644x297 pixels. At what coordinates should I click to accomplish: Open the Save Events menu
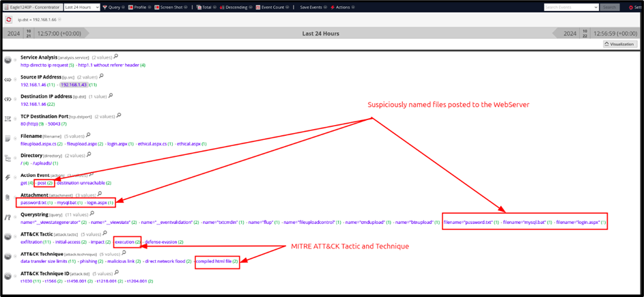(313, 8)
